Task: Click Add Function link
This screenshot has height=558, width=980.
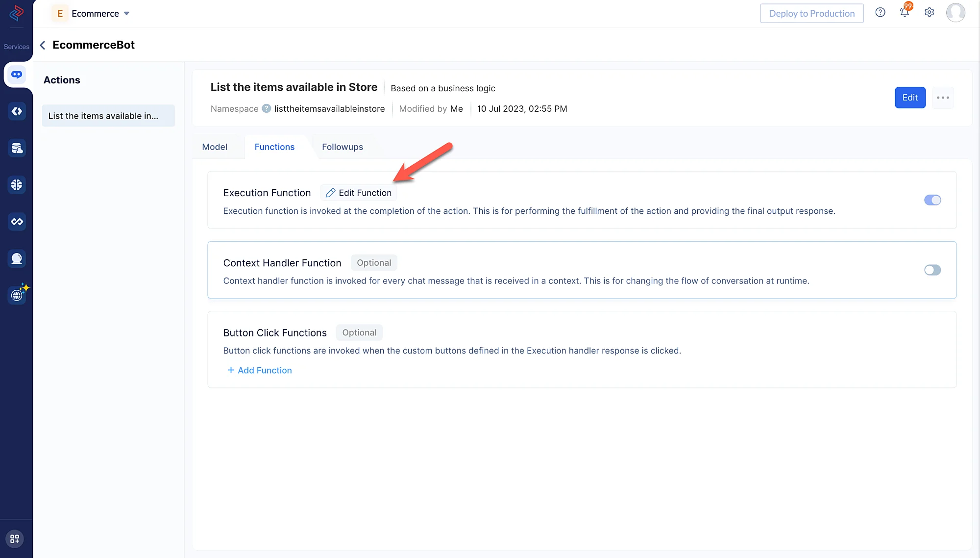Action: (x=260, y=370)
